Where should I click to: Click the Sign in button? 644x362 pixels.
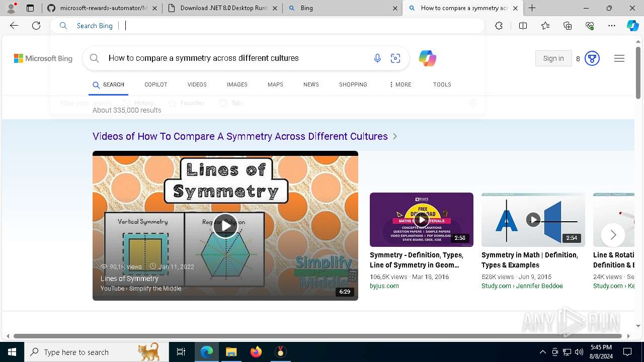(x=553, y=58)
